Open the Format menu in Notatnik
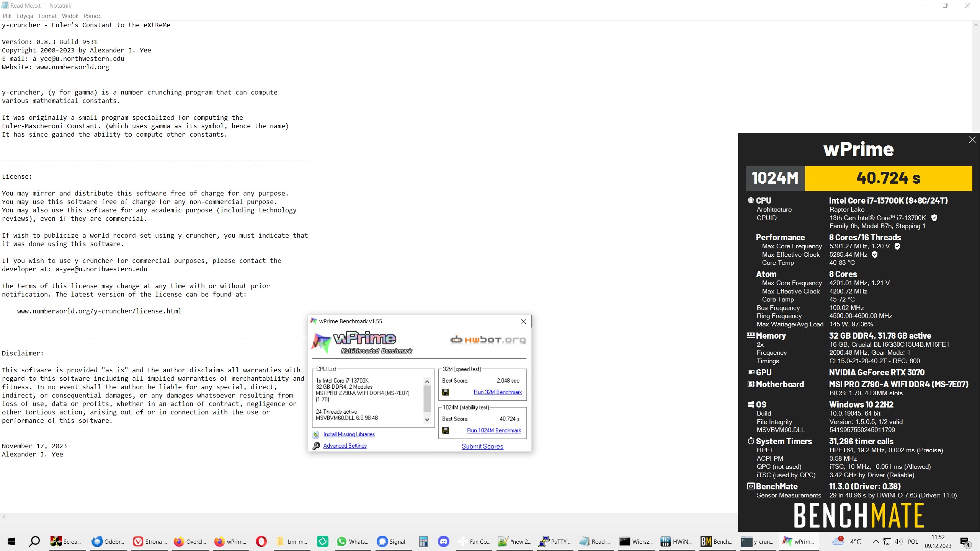 pos(47,16)
